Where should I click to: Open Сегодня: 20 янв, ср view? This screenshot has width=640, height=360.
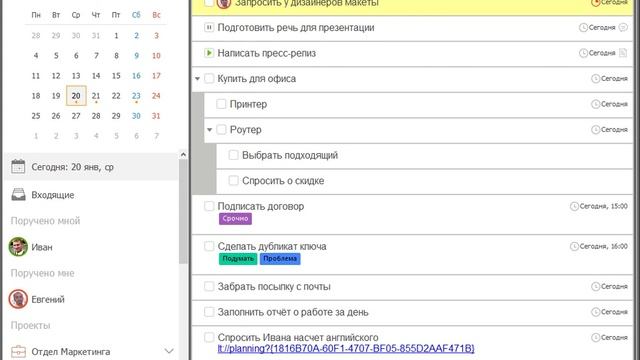pos(91,167)
